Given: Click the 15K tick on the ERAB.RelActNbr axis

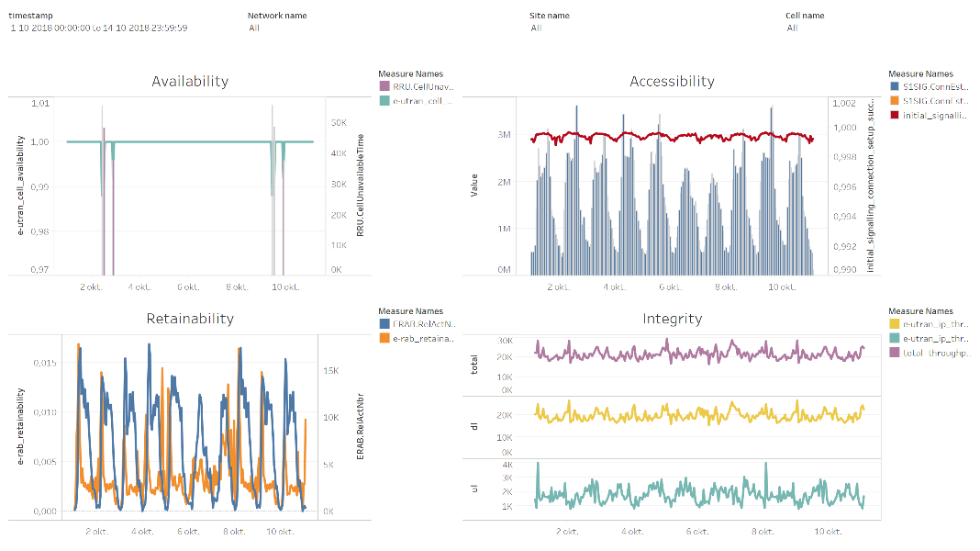Looking at the screenshot, I should tap(331, 371).
